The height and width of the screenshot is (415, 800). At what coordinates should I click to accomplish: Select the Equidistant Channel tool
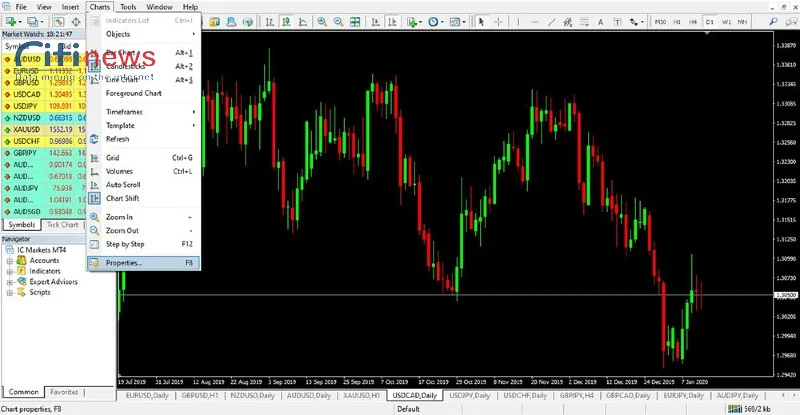(x=567, y=21)
